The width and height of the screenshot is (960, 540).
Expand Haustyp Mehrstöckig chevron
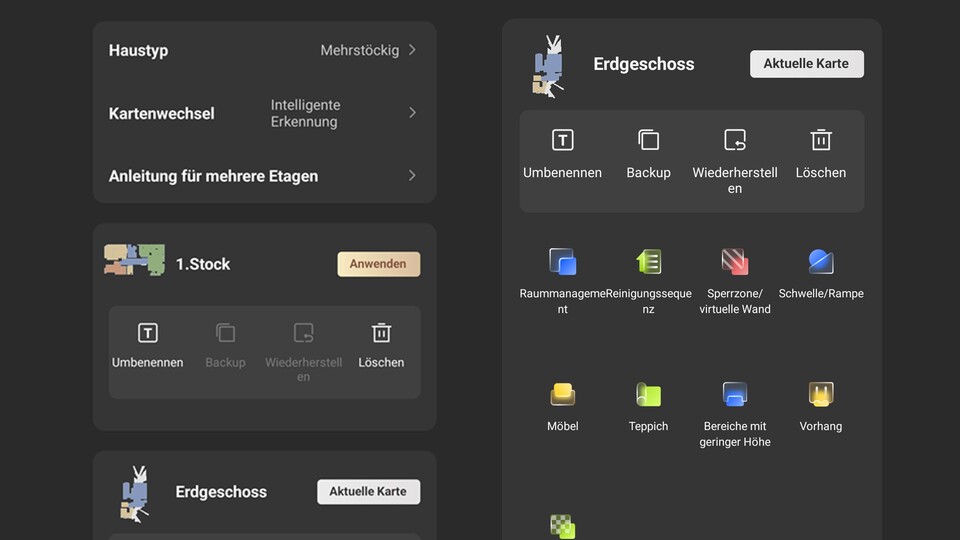click(x=412, y=50)
